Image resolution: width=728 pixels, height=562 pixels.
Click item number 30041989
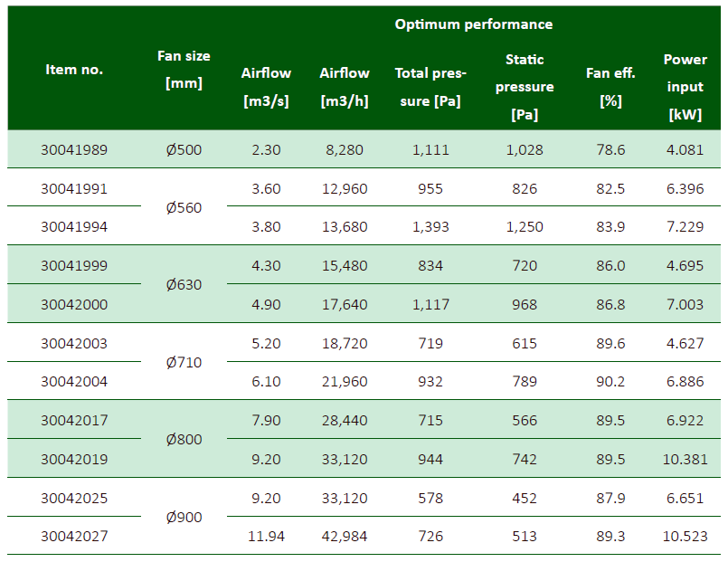pos(74,149)
